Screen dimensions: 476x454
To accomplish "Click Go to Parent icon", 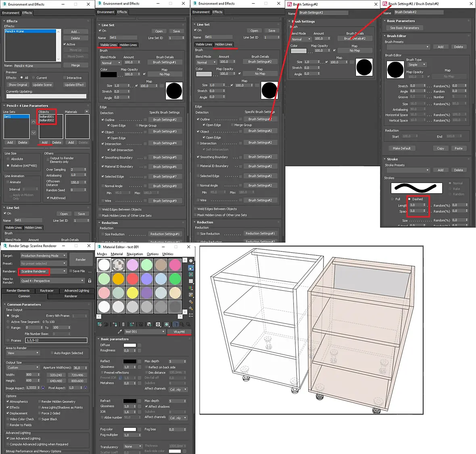I will pos(182,324).
